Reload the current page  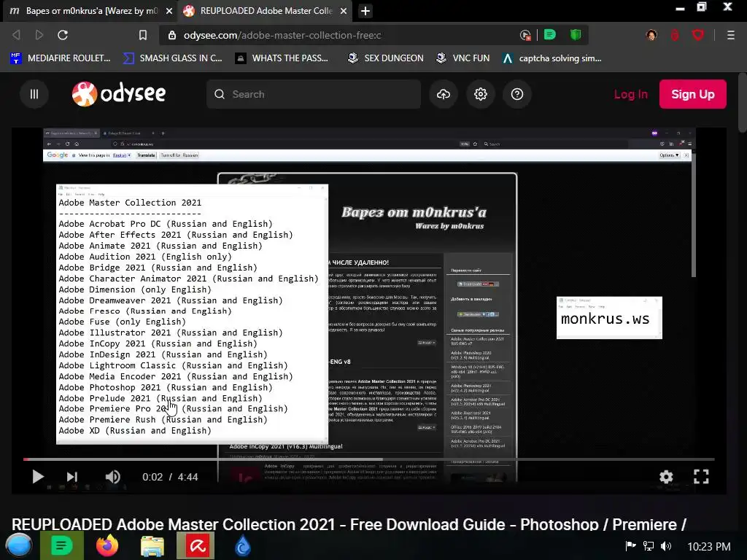point(63,35)
